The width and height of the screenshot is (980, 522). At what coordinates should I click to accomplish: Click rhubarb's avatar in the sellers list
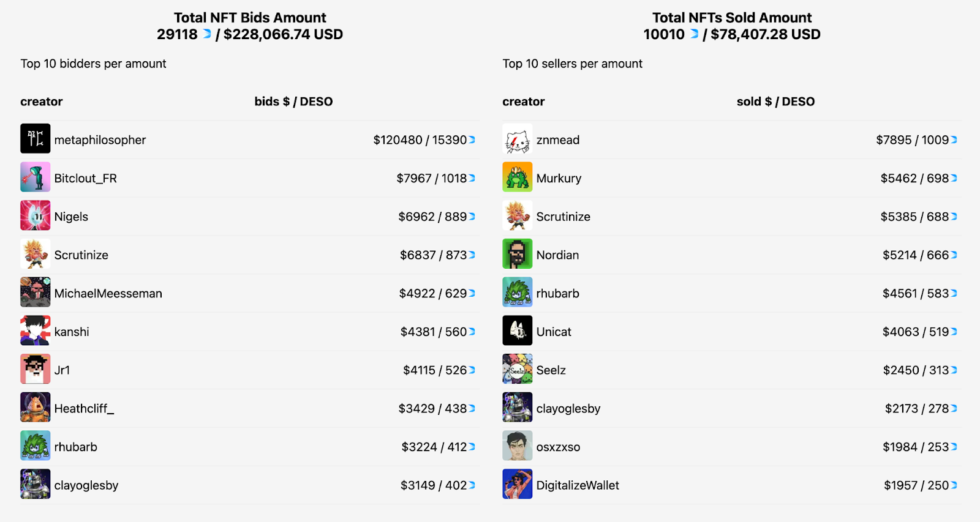coord(517,293)
